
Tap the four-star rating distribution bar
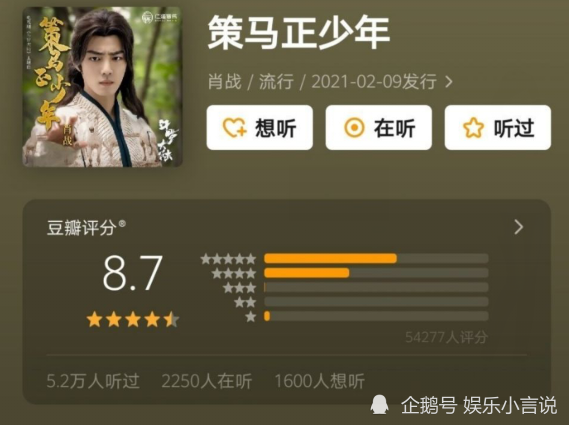(x=376, y=273)
